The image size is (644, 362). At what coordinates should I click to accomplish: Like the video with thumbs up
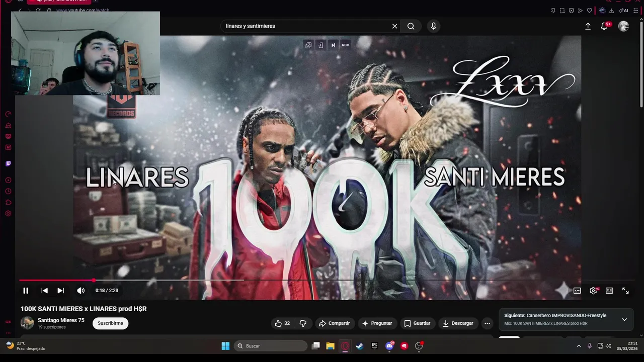[x=282, y=323]
